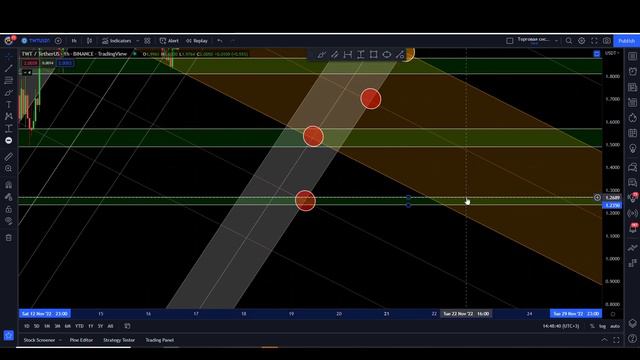Open the chart candle style selector
Screen dimensions: 640x360
click(89, 41)
